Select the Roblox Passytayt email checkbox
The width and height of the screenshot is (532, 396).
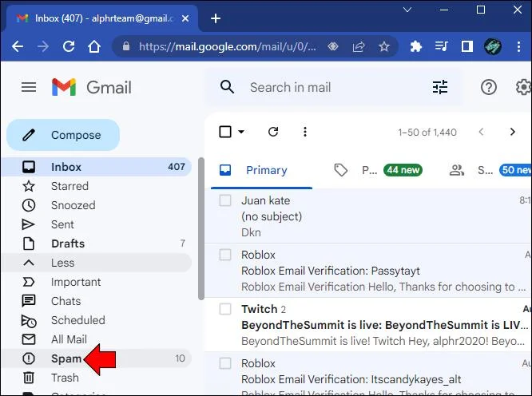coord(225,255)
